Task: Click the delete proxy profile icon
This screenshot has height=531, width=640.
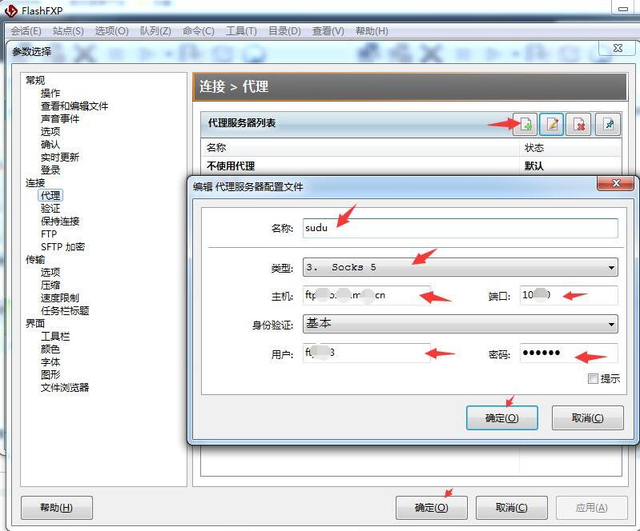Action: (x=579, y=124)
